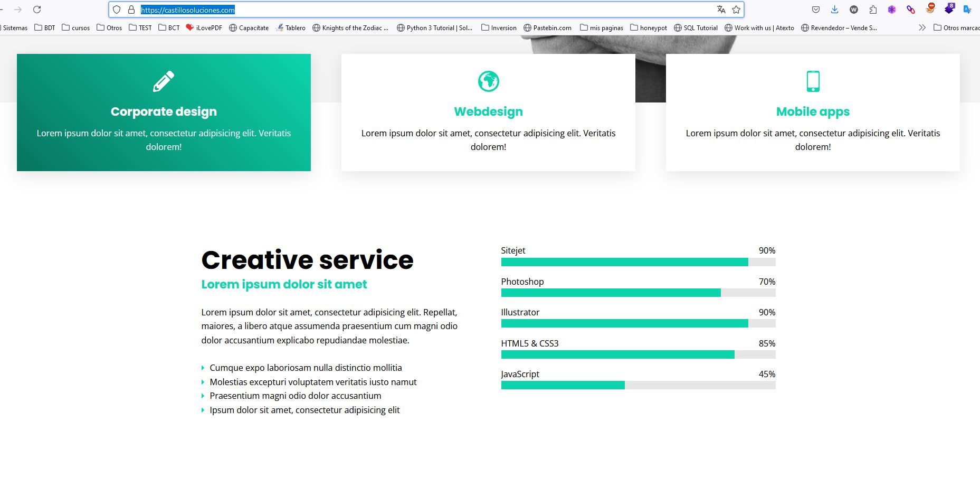Show more bookmarks via the chevron

point(922,27)
